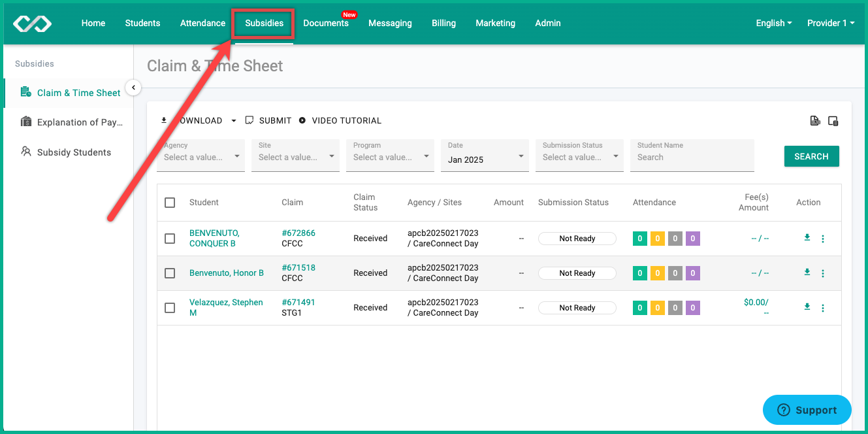Open more actions for BENVENUTO, CONQUER B
The image size is (868, 434).
[823, 239]
